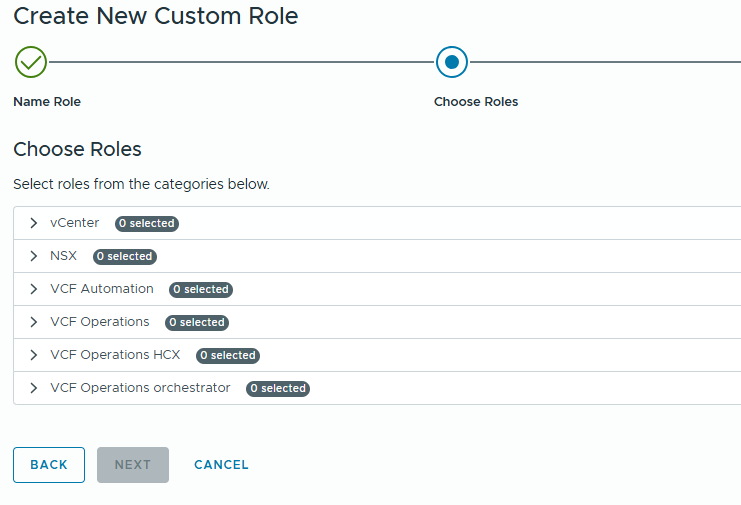The image size is (741, 505).
Task: Click the orchestrator '0 selected' badge
Action: 278,389
